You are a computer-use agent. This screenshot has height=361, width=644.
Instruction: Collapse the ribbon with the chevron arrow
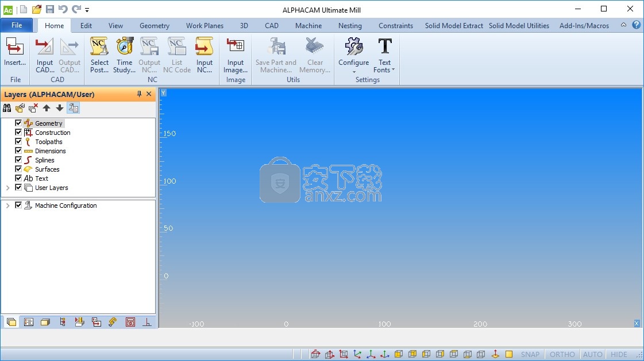[623, 25]
